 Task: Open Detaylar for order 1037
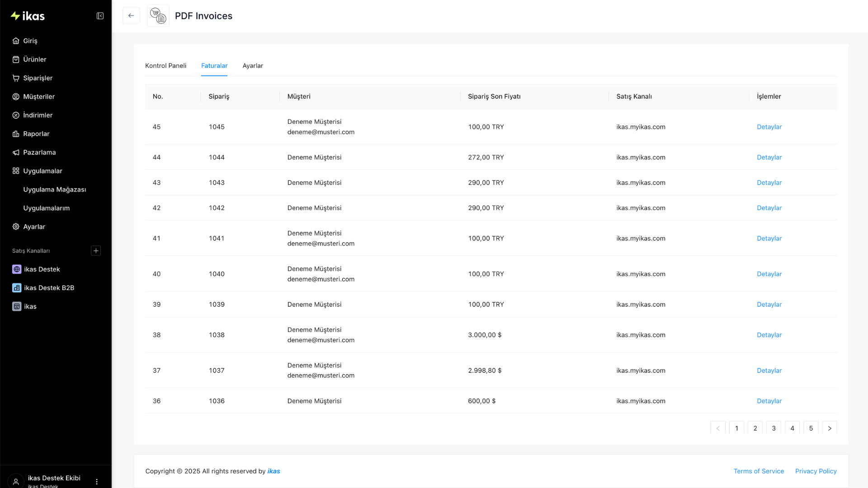769,371
